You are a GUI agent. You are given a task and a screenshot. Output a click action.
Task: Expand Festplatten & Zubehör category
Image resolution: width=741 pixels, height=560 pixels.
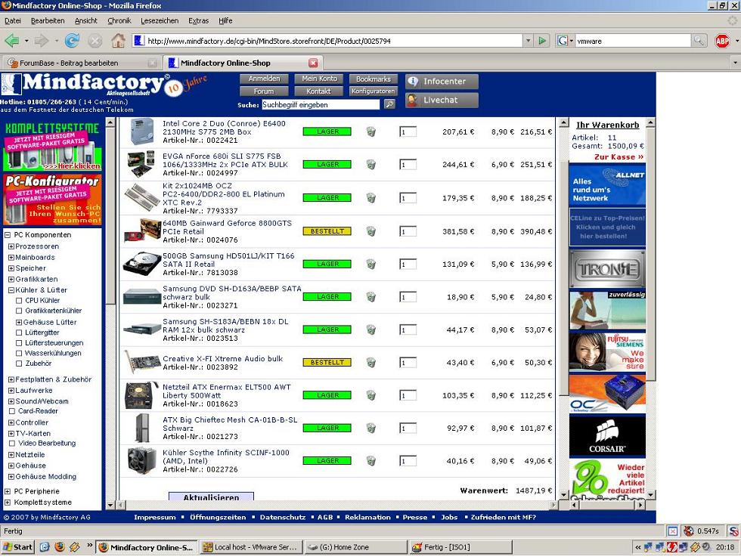(x=11, y=379)
